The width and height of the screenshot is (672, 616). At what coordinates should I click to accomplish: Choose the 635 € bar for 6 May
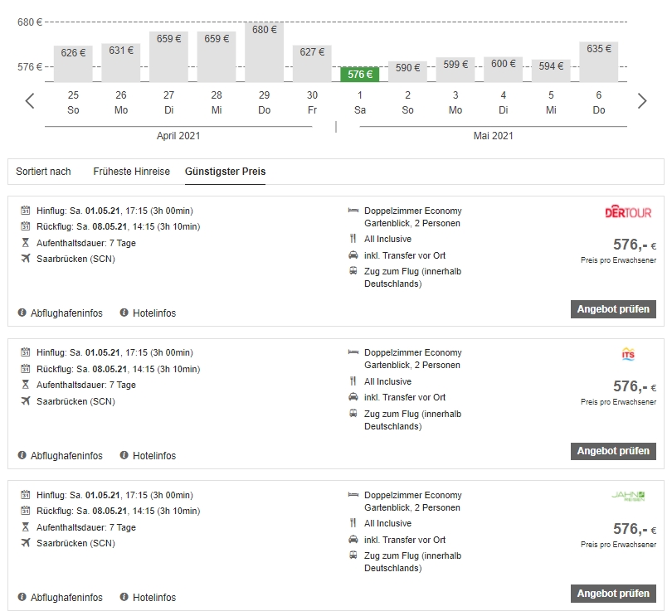click(599, 62)
